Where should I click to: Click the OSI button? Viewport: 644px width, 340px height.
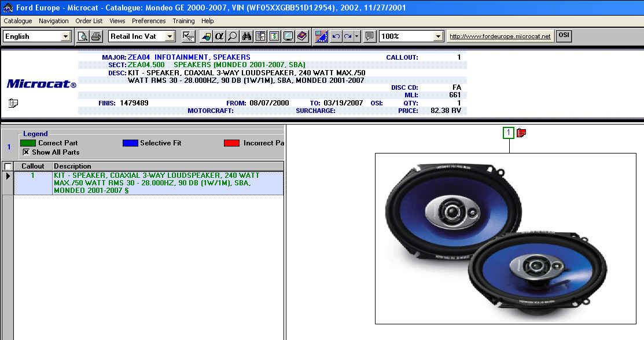click(564, 35)
